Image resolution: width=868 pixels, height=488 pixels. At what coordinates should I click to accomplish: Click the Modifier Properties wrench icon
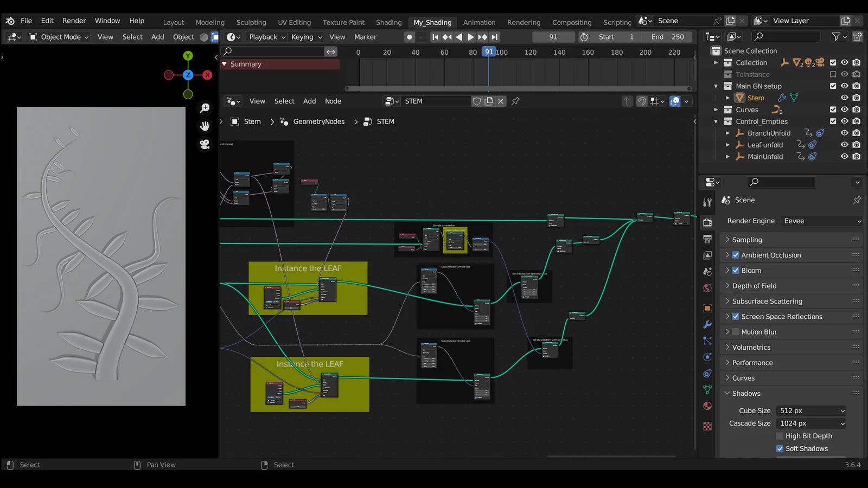[707, 324]
